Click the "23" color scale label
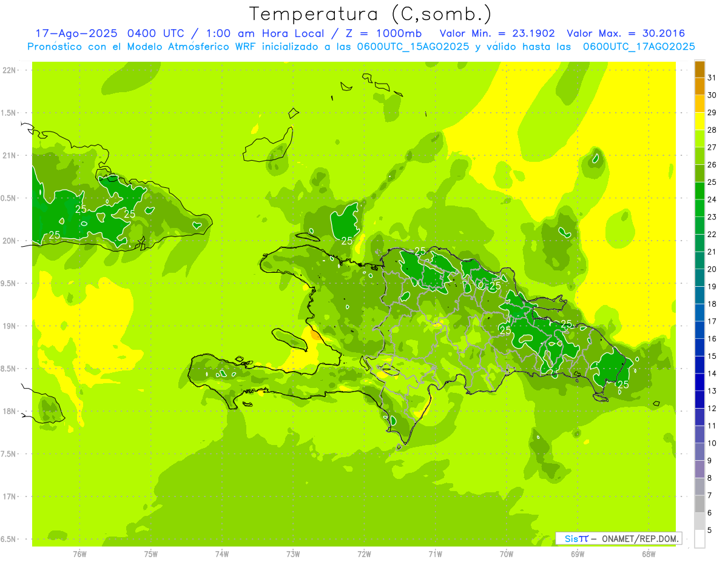 coord(712,216)
